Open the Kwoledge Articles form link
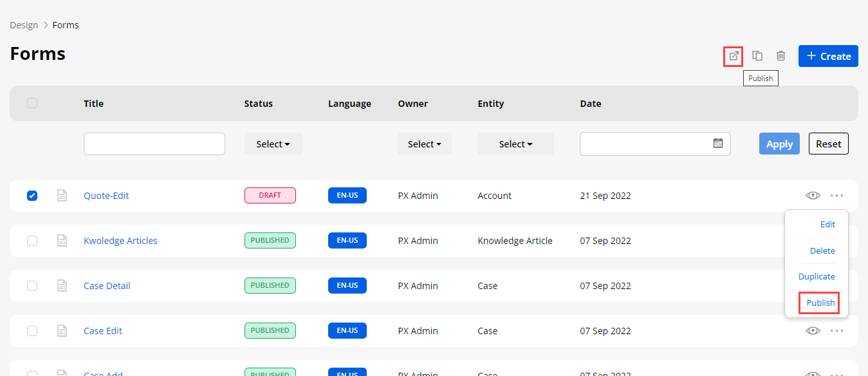 point(120,241)
